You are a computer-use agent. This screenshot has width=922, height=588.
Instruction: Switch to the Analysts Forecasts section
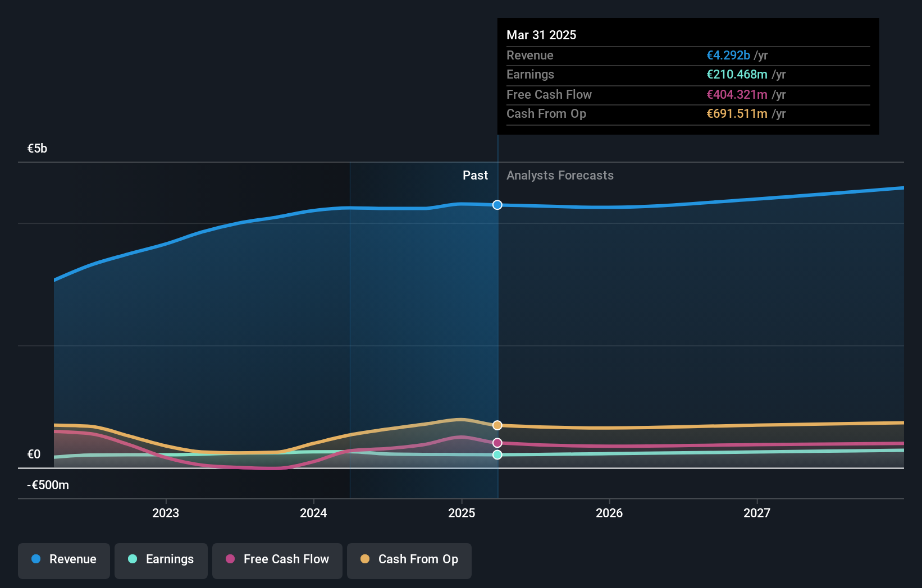559,175
